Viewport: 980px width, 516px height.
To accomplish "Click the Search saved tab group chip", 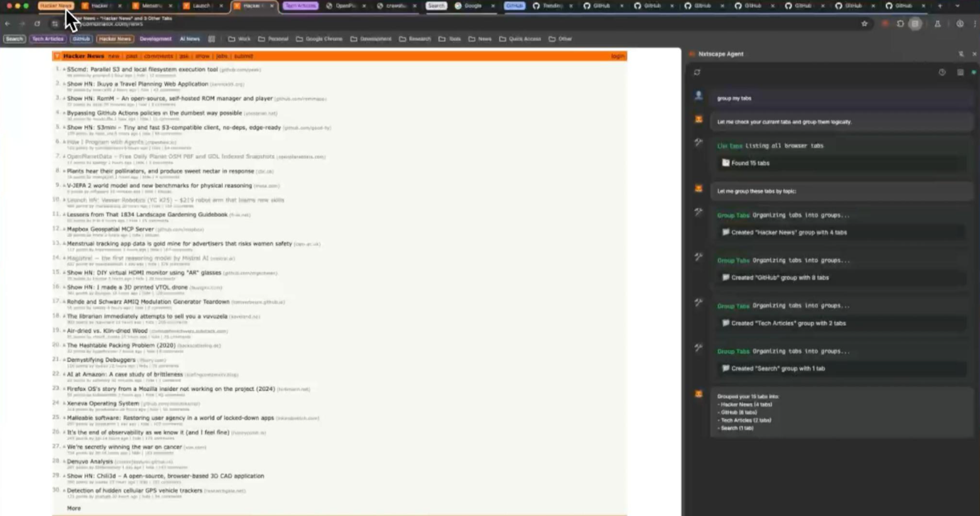I will [x=14, y=39].
